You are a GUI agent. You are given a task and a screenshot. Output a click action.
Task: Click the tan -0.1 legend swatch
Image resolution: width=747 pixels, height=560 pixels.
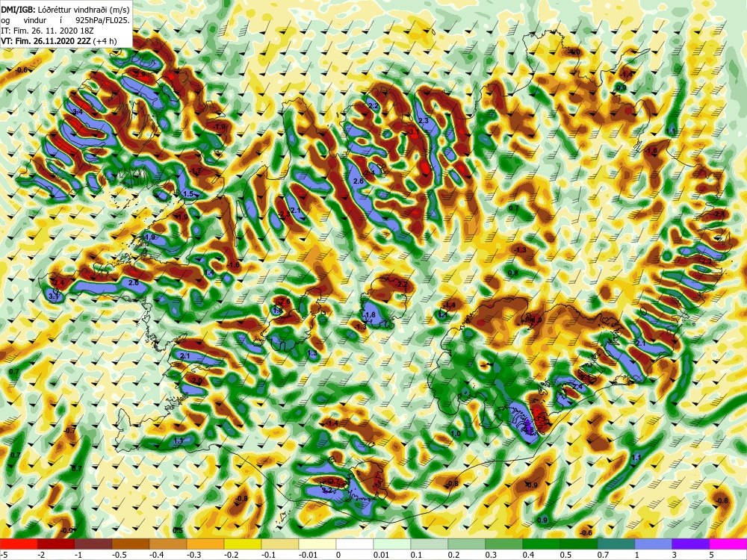click(x=280, y=544)
